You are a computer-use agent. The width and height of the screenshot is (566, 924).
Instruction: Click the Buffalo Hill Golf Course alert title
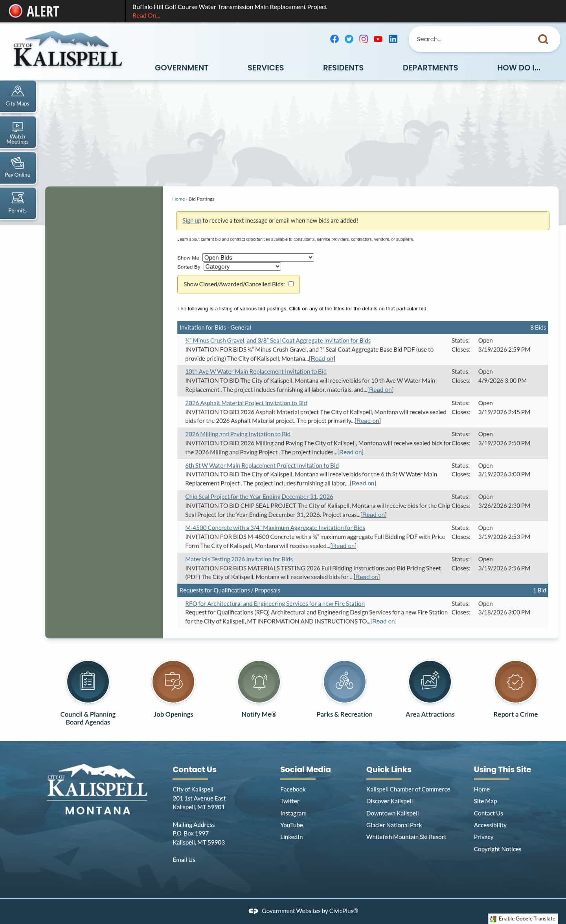(x=230, y=7)
